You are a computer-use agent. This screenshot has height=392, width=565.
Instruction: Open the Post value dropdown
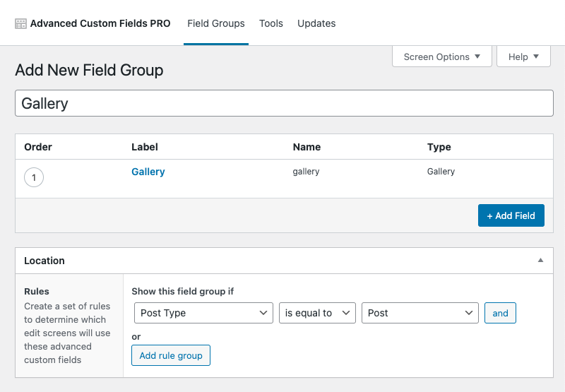coord(420,313)
